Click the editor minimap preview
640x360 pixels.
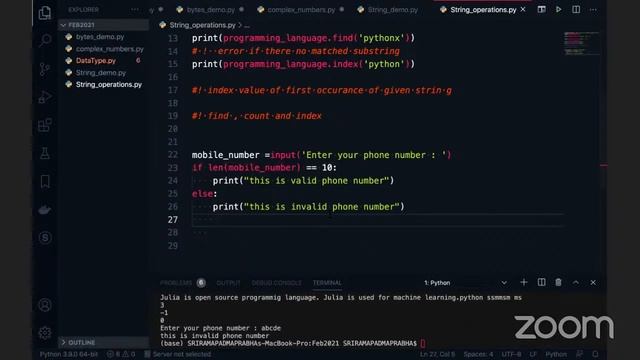581,43
